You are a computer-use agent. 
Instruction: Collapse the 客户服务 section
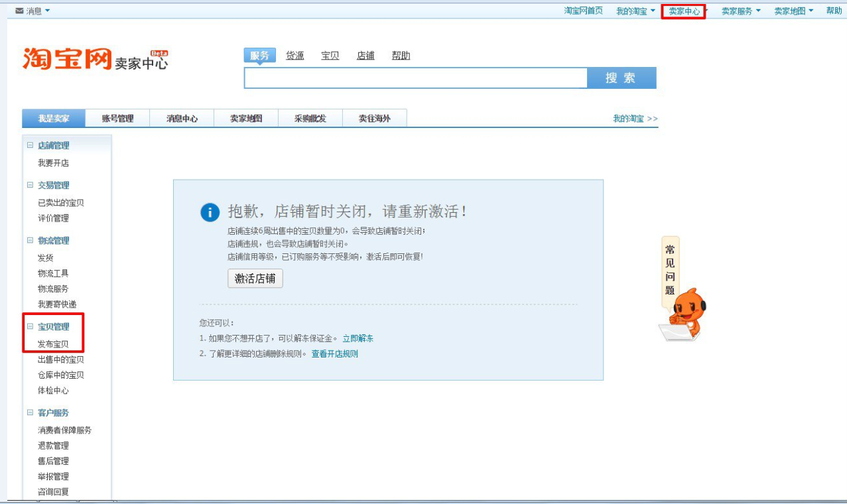[30, 412]
